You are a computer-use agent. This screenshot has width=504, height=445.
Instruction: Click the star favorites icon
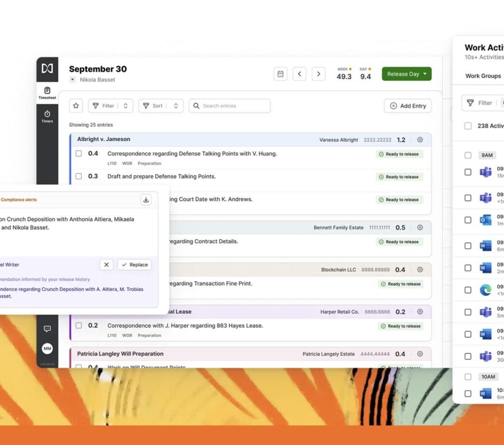76,106
